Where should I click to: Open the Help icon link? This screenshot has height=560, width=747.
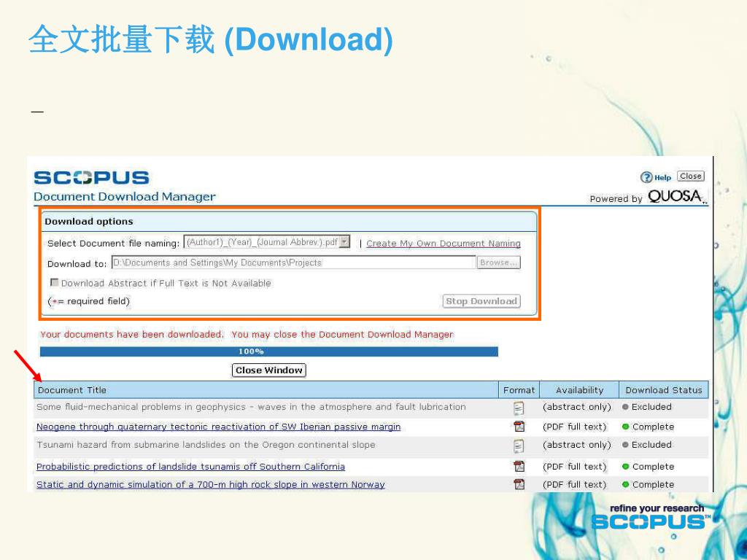(656, 177)
